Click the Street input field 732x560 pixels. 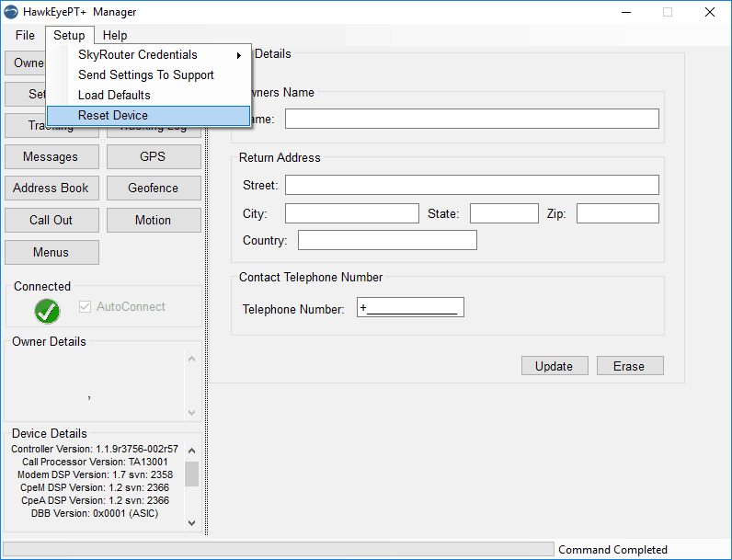(x=472, y=185)
